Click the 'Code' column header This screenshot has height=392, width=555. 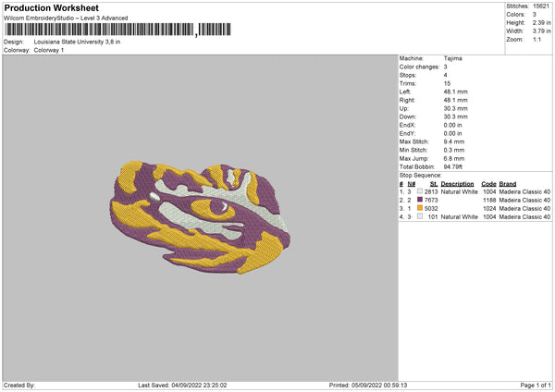click(x=488, y=184)
